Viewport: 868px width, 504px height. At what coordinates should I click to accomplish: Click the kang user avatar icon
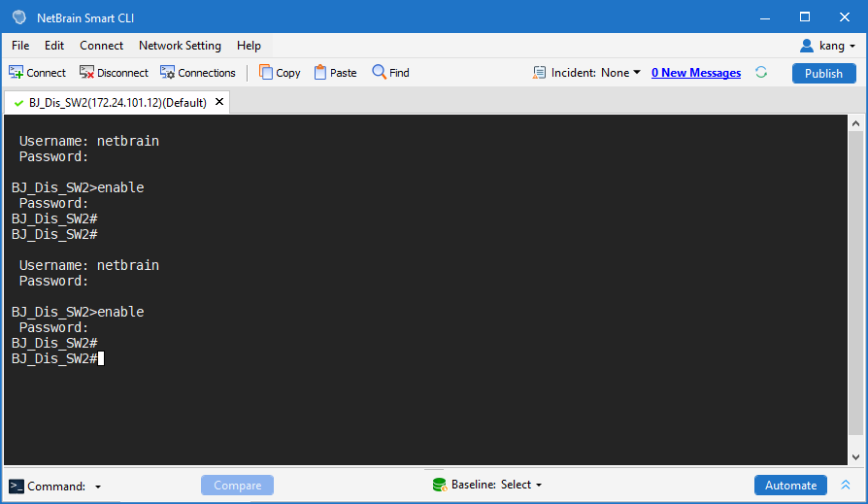[807, 46]
